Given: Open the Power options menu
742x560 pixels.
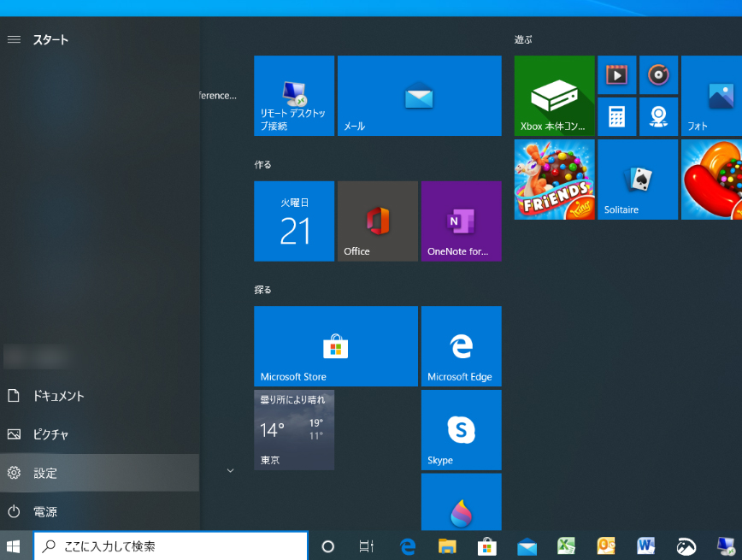Looking at the screenshot, I should 99,511.
